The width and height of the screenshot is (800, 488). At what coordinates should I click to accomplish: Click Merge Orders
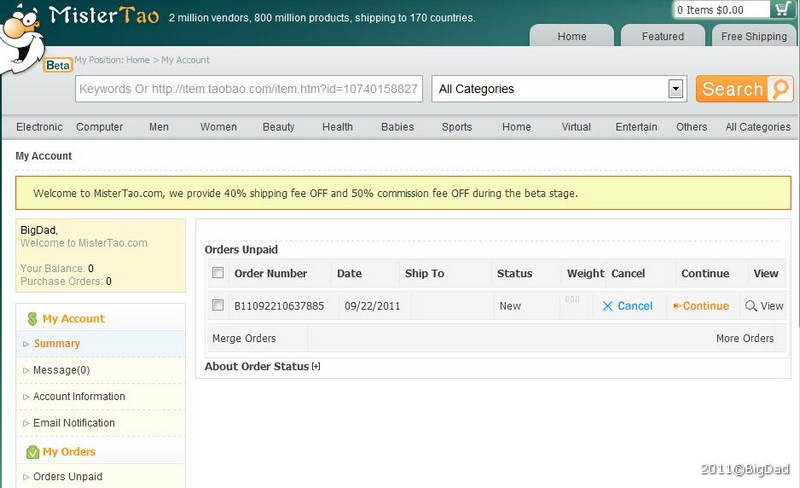244,338
